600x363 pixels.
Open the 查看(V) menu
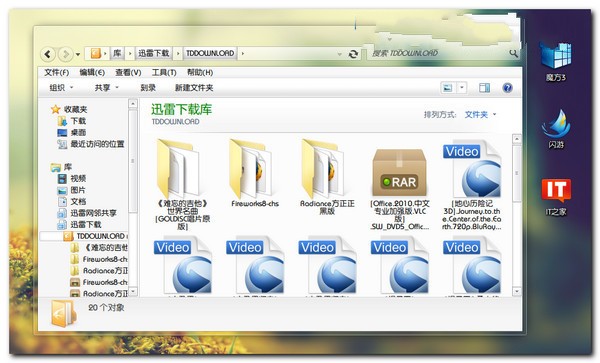(128, 72)
